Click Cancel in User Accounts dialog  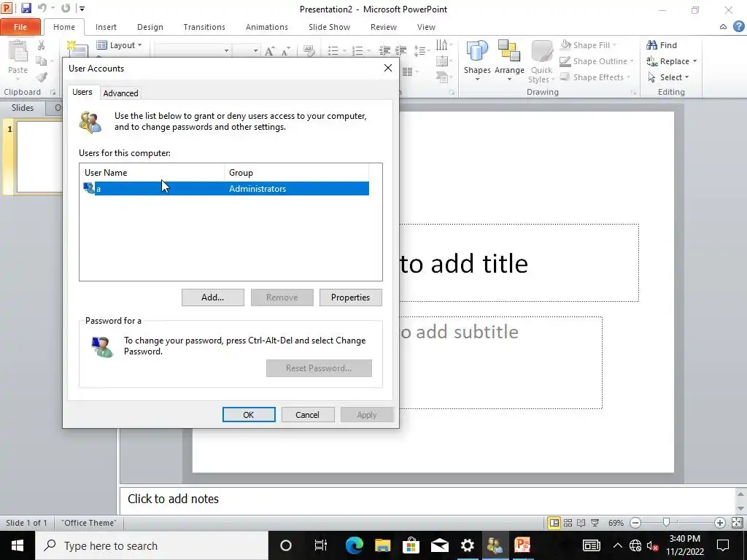pyautogui.click(x=307, y=415)
